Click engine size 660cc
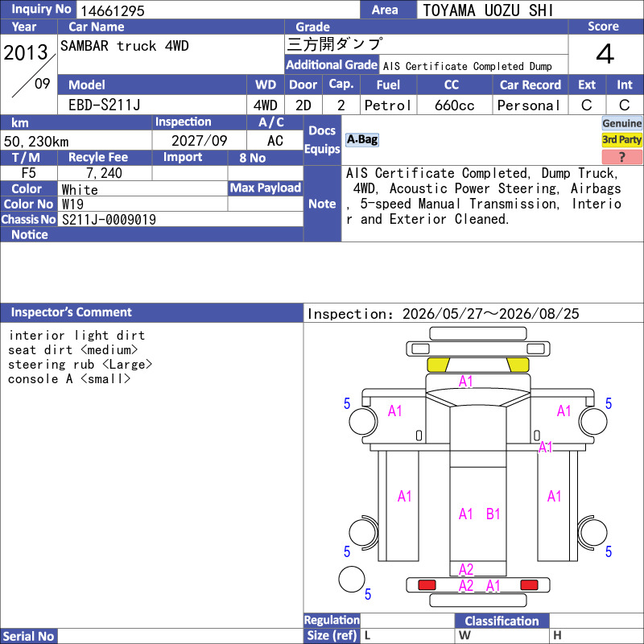Viewport: 644px width, 644px height. 455,105
